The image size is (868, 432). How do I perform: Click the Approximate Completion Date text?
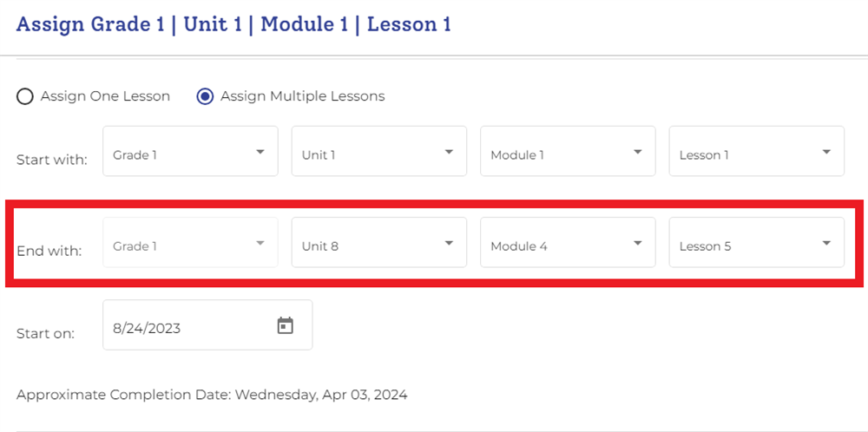[x=212, y=395]
